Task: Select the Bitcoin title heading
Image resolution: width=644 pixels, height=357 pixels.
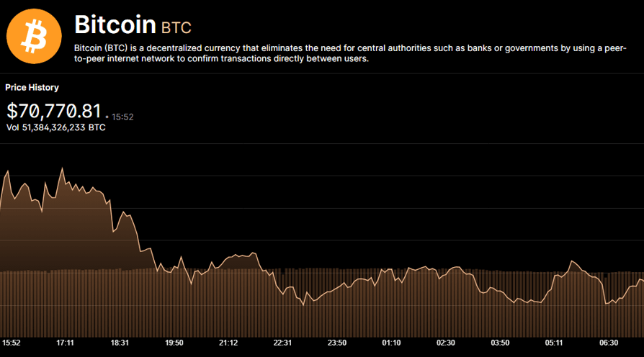Action: click(x=115, y=24)
